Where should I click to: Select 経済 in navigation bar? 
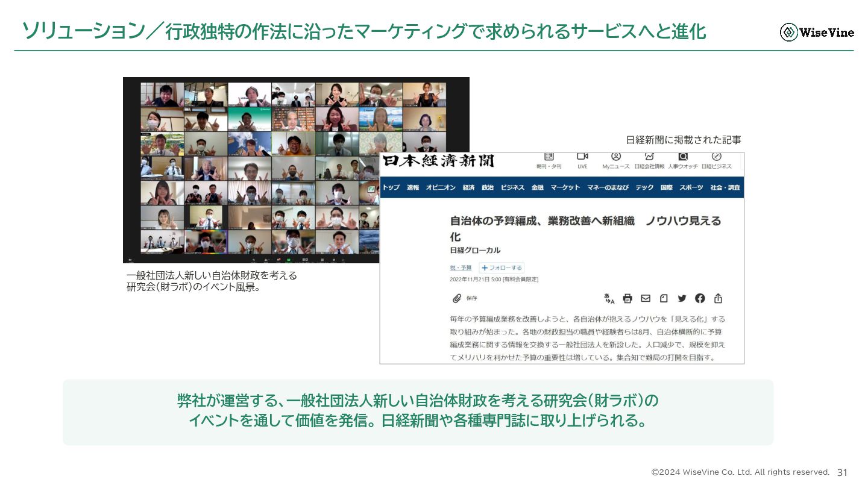click(468, 187)
